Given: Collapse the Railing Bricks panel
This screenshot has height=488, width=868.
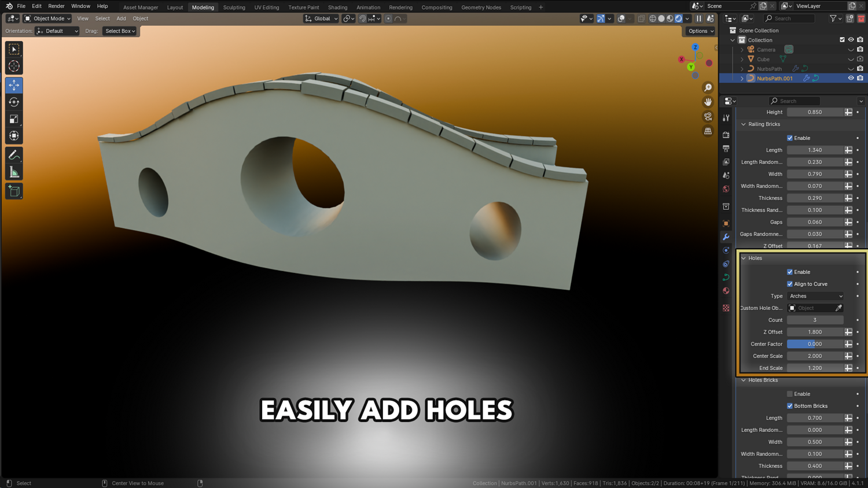Looking at the screenshot, I should (x=744, y=124).
